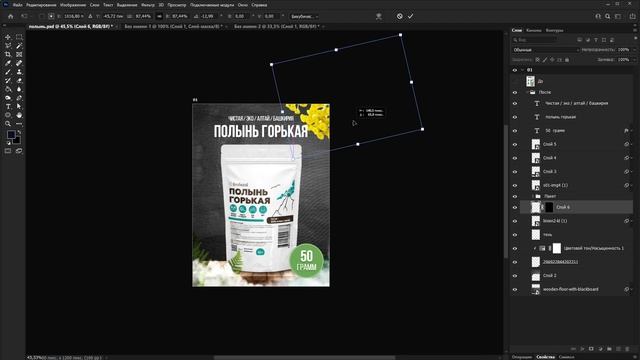Click the Слой 6 layer mask thumbnail

(x=549, y=207)
